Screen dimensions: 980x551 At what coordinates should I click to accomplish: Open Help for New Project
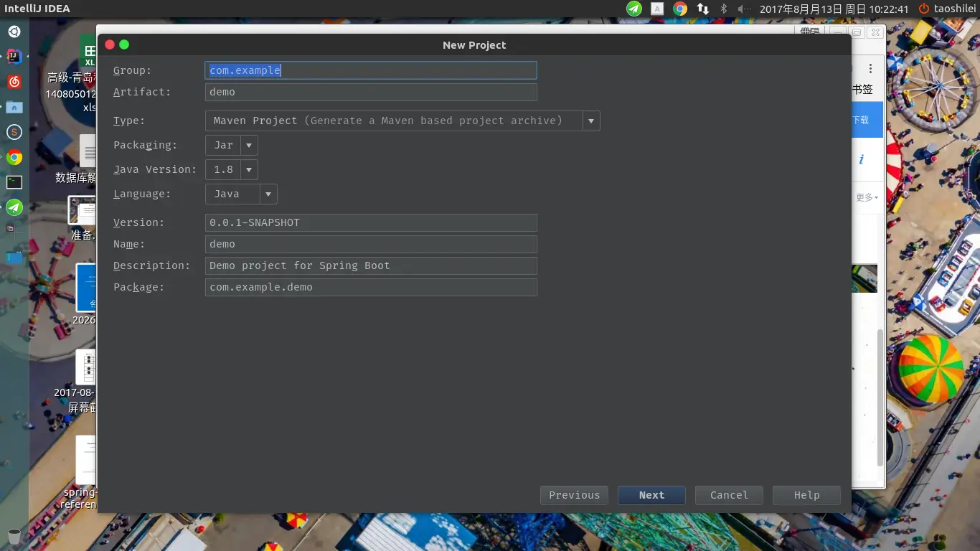click(x=806, y=495)
